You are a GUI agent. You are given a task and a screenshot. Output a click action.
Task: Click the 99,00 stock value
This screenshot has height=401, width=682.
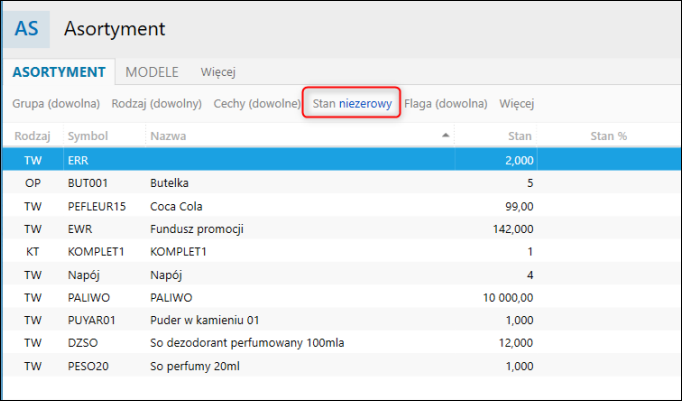point(519,206)
